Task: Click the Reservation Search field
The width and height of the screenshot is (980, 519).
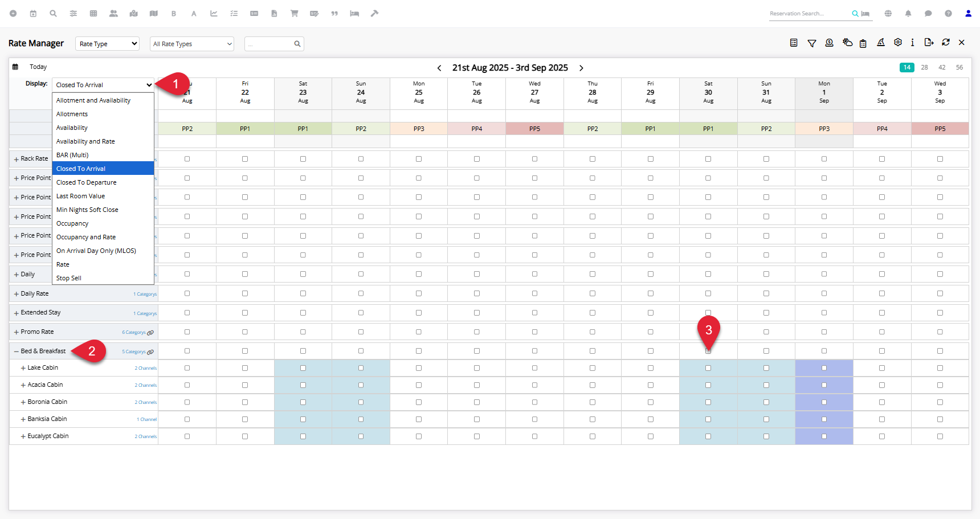Action: click(809, 14)
